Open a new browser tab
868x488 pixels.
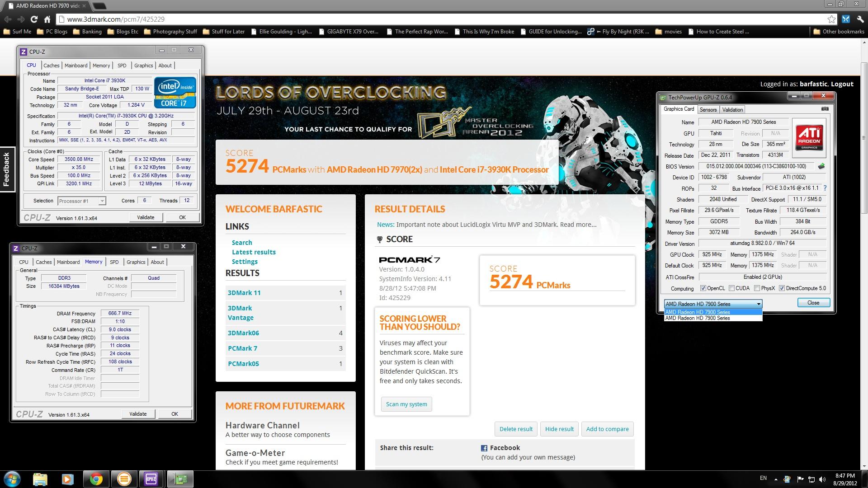(x=100, y=6)
